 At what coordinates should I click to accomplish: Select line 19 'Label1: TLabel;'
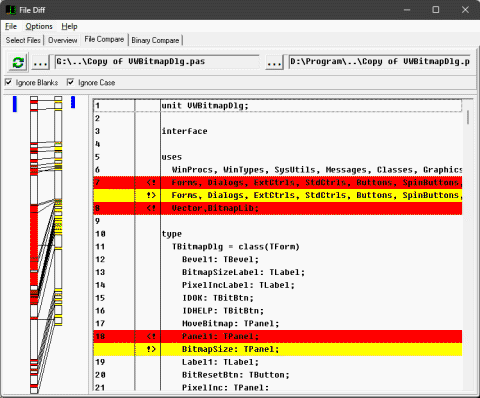tap(278, 362)
